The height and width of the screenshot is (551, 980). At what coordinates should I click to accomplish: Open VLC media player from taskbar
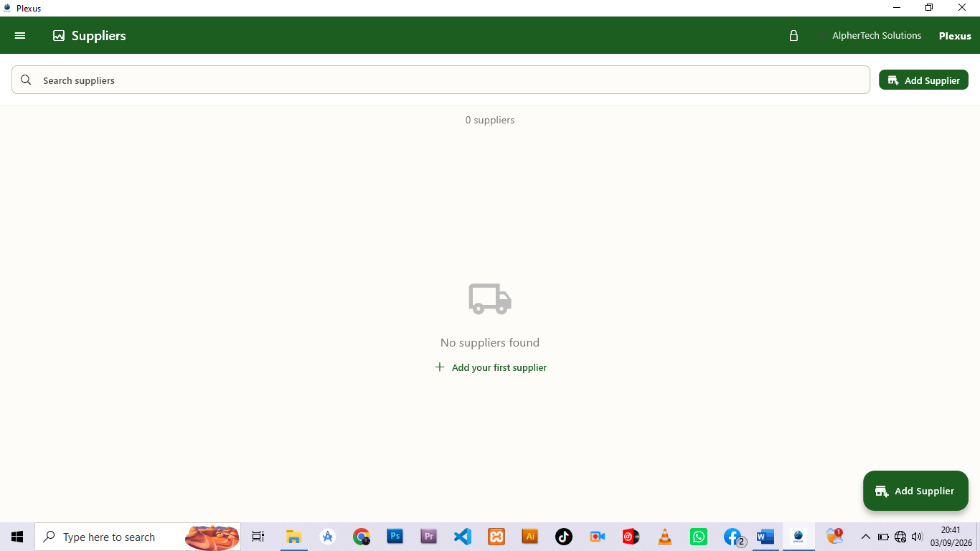click(x=665, y=537)
